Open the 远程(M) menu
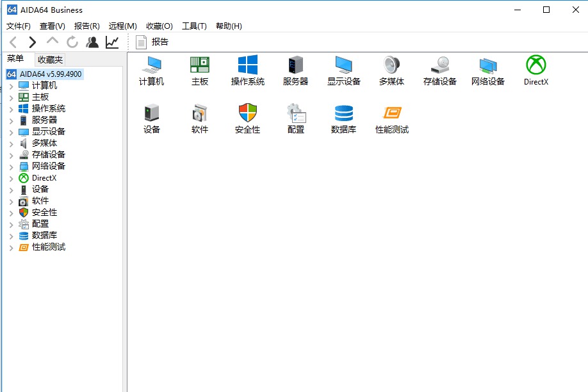588x392 pixels. (x=122, y=26)
